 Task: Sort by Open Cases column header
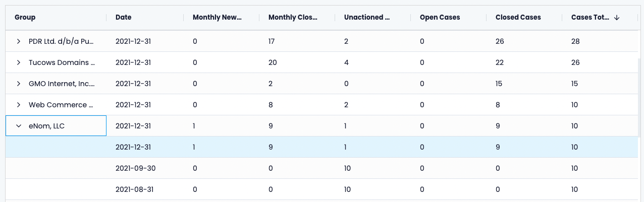[440, 18]
